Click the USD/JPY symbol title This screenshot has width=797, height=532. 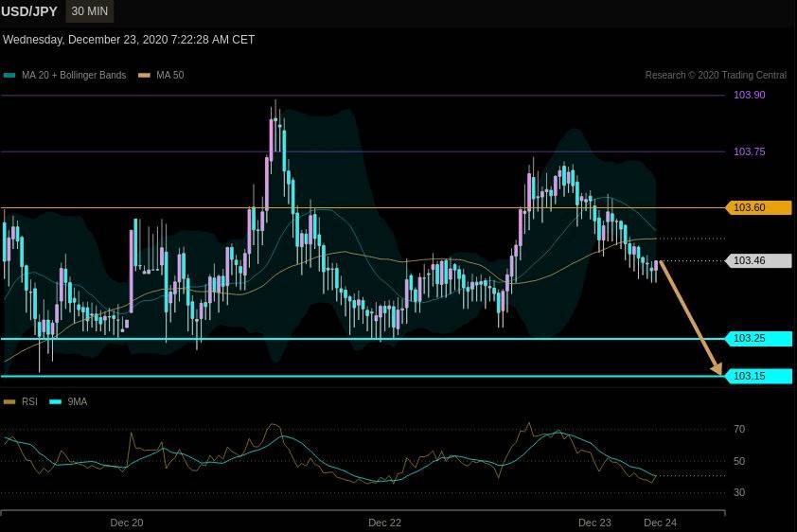[x=29, y=11]
